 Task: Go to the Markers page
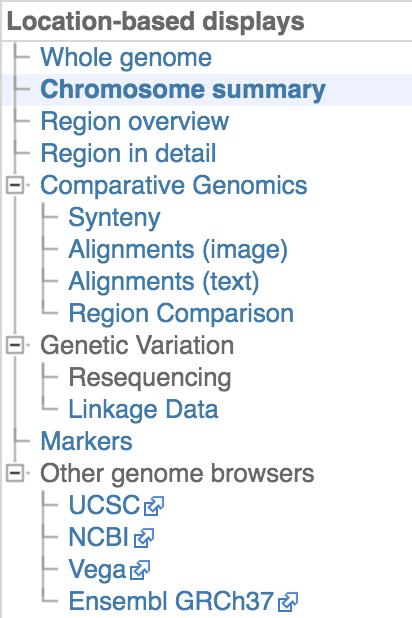pyautogui.click(x=86, y=441)
